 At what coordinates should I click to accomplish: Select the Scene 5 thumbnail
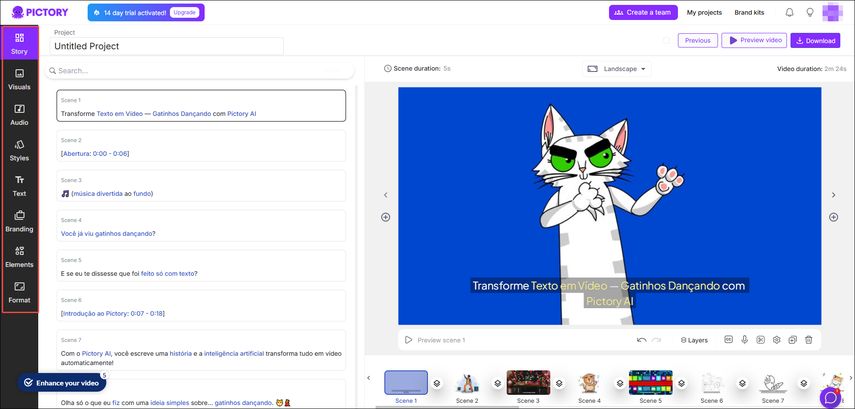click(651, 382)
